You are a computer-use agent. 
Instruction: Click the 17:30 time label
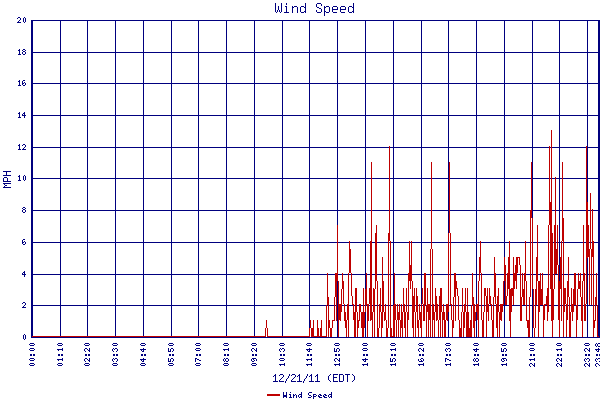point(448,354)
